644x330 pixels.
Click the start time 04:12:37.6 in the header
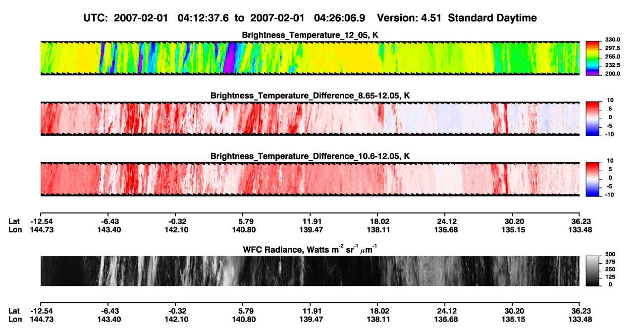[x=204, y=18]
